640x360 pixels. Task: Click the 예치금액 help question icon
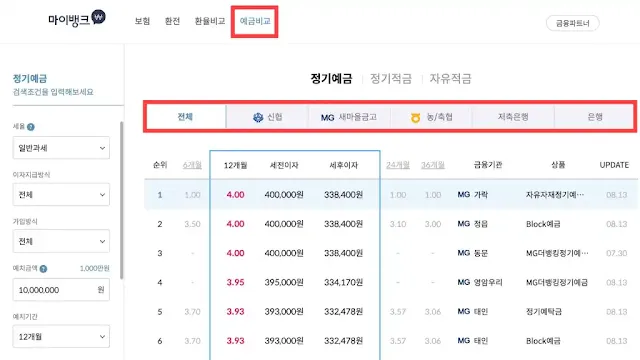tap(43, 269)
